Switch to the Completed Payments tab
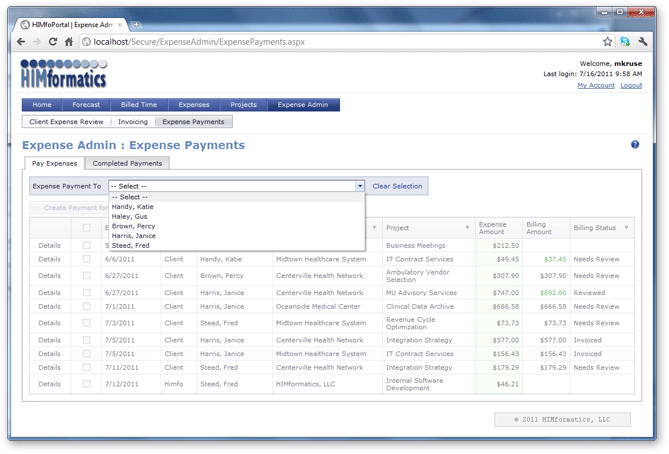The image size is (669, 454). click(x=127, y=163)
